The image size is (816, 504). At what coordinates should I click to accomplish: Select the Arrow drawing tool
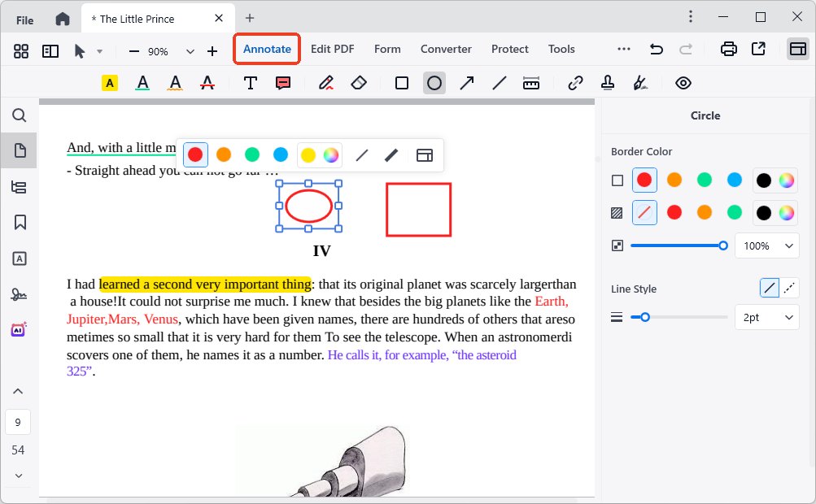coord(466,82)
